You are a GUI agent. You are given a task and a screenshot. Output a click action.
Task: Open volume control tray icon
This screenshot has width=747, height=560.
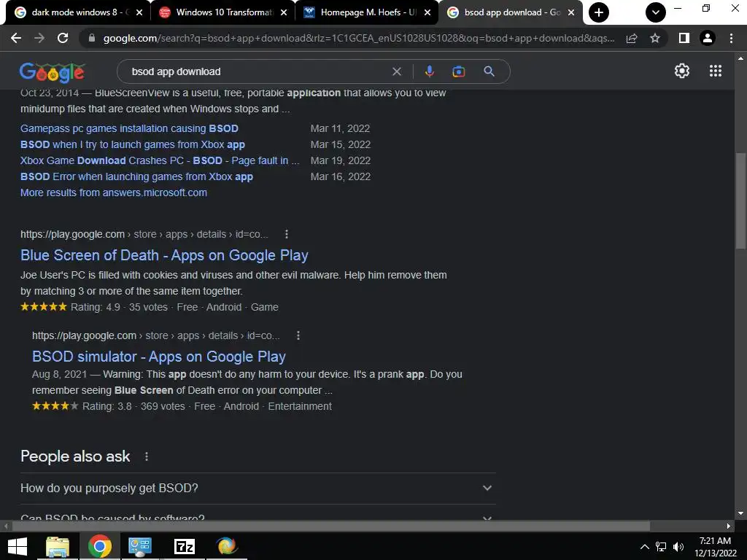click(678, 547)
